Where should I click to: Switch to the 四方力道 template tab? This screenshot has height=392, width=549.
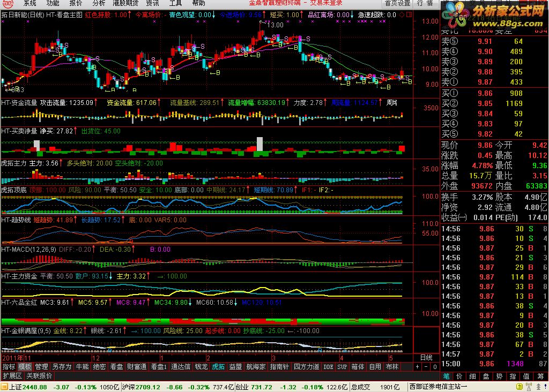(x=306, y=366)
